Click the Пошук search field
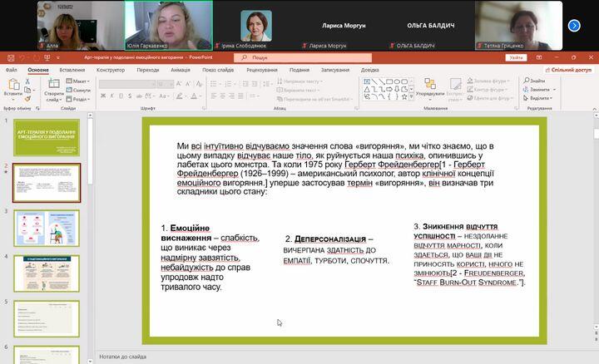 tap(303, 57)
